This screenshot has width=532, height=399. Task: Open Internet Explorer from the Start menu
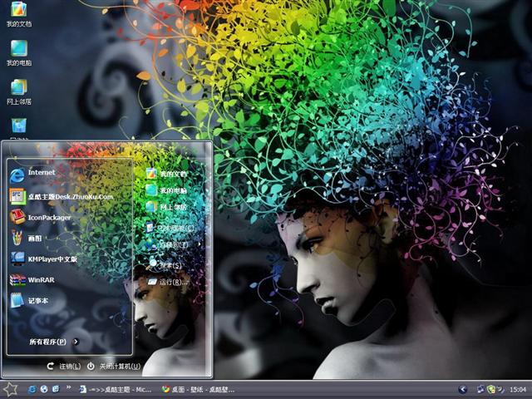[32, 175]
